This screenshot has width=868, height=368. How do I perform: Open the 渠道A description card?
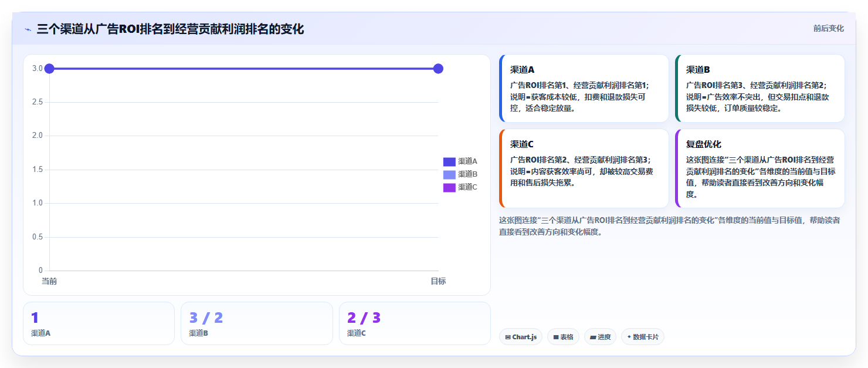584,89
